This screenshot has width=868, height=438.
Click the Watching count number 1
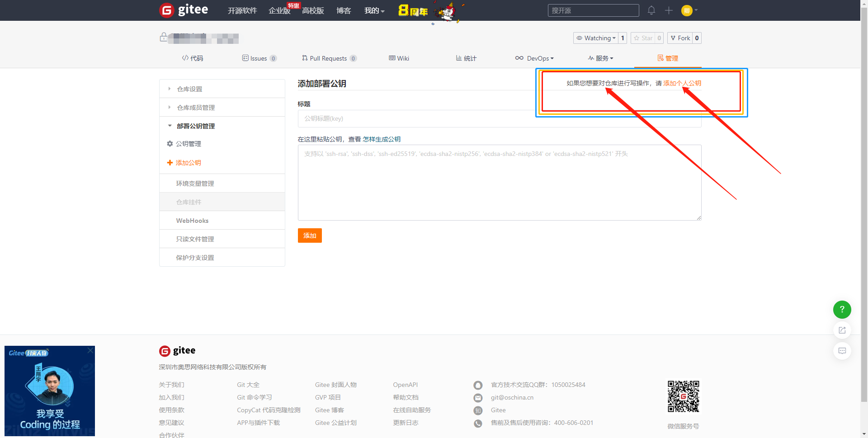[623, 38]
